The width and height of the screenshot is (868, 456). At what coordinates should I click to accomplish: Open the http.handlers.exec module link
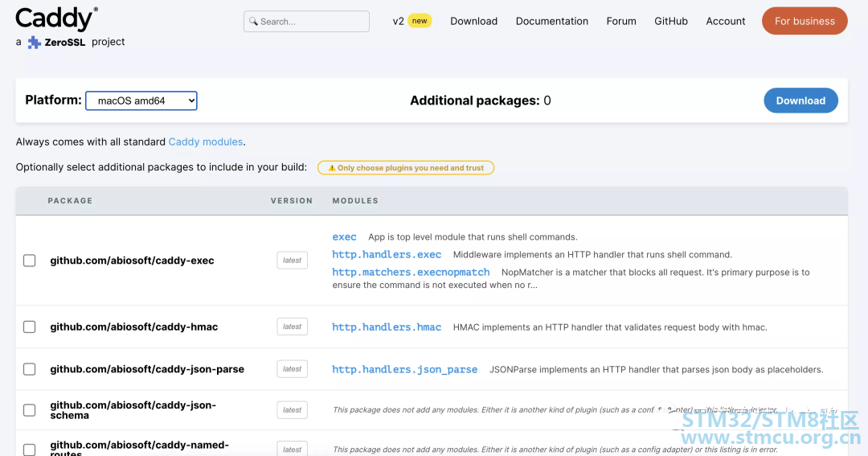[x=387, y=255]
